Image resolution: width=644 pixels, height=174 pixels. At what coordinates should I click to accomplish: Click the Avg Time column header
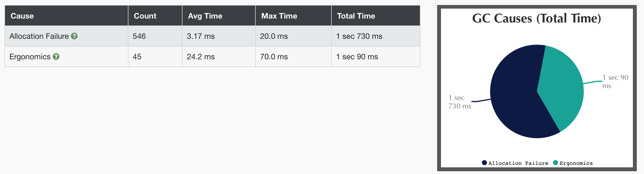pos(205,16)
